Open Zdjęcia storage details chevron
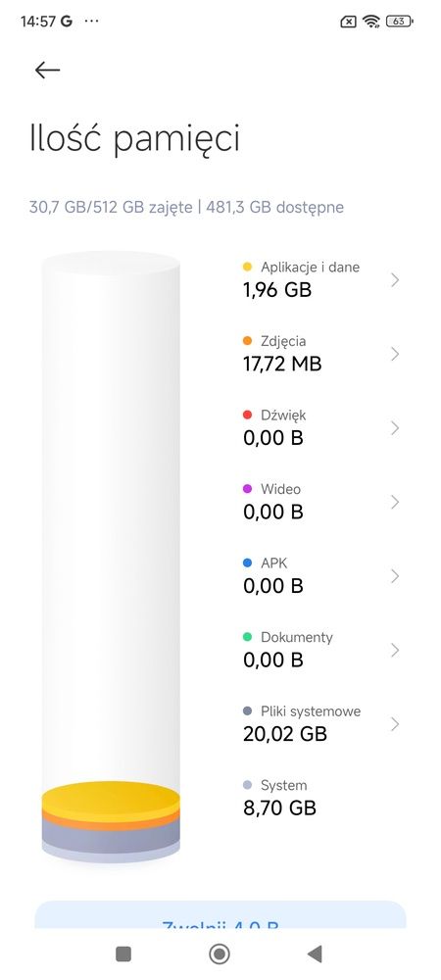441x980 pixels. (395, 354)
